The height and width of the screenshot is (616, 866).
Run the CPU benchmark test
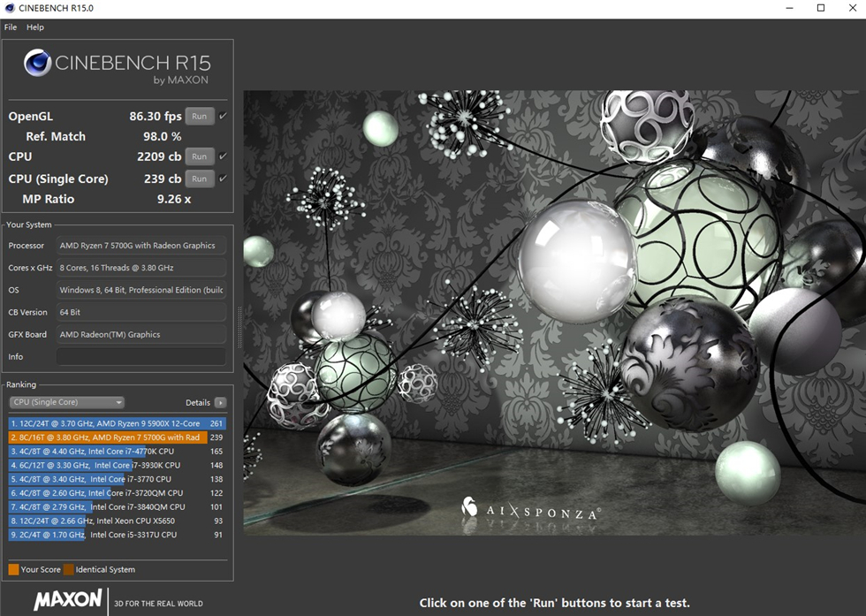pos(200,156)
